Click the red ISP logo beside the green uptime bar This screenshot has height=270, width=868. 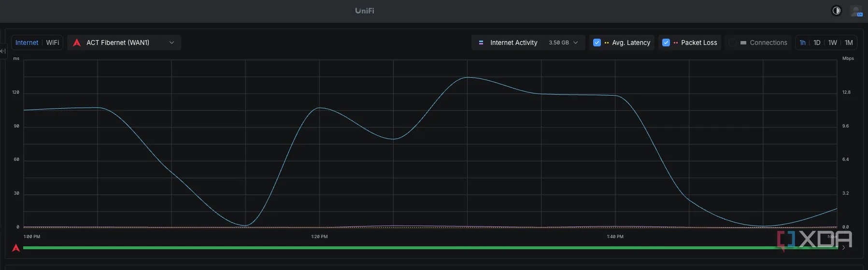(x=16, y=248)
